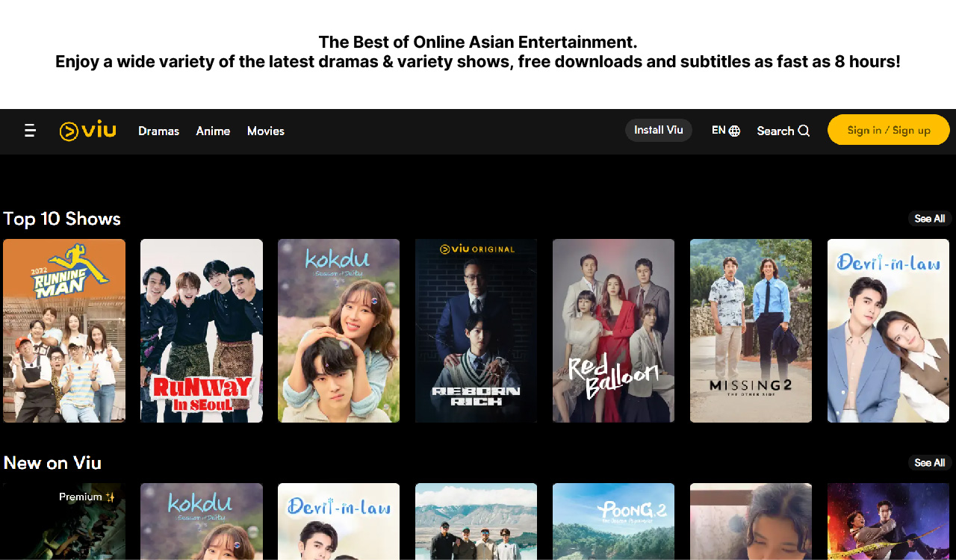Click the Sign in / Sign up button
Viewport: 956px width, 560px height.
tap(888, 130)
